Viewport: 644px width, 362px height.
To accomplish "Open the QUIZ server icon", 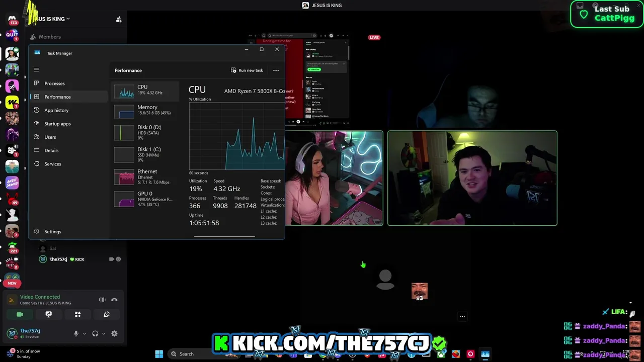I will pyautogui.click(x=12, y=35).
